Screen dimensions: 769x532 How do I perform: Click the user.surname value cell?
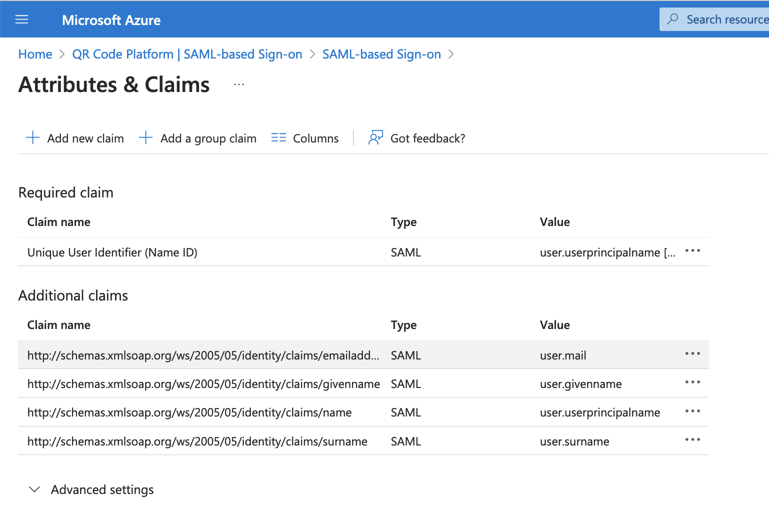point(574,441)
